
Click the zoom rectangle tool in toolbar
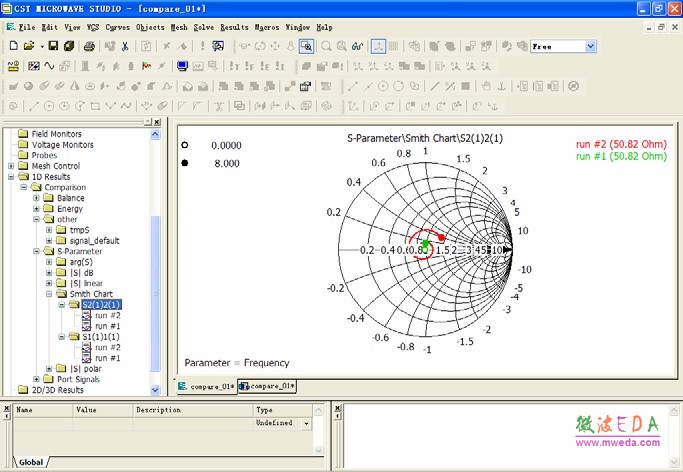(x=307, y=46)
